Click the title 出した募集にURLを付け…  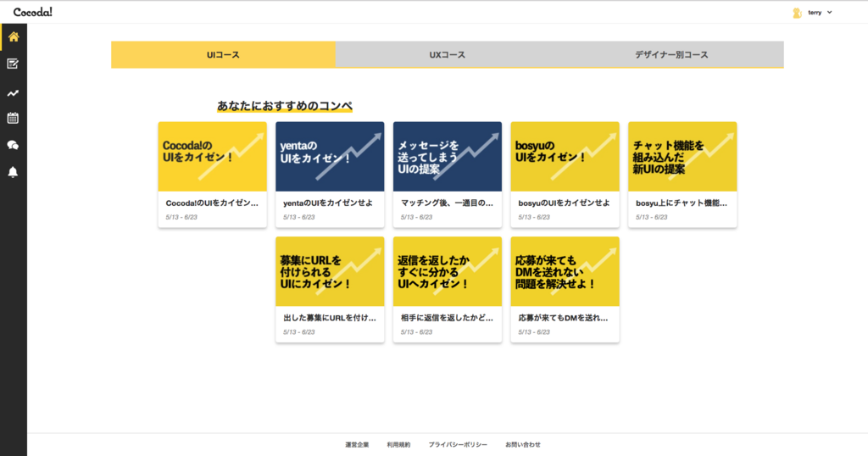pos(330,318)
